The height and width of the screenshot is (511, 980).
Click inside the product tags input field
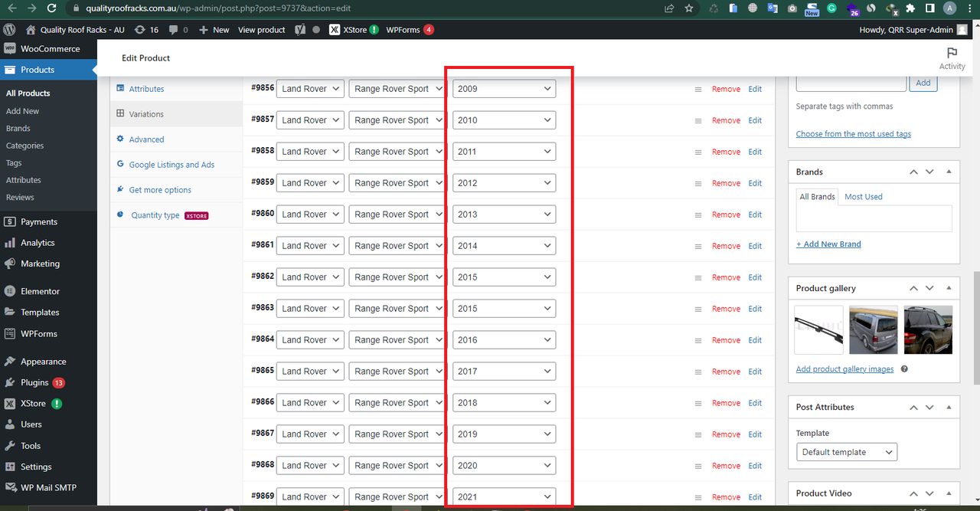pyautogui.click(x=851, y=83)
